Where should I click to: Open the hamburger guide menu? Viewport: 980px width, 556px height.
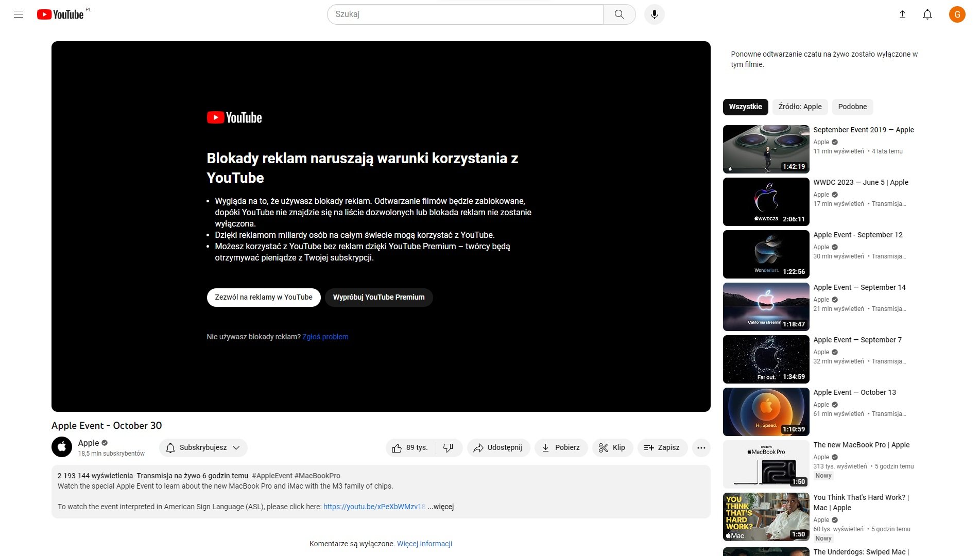(19, 14)
